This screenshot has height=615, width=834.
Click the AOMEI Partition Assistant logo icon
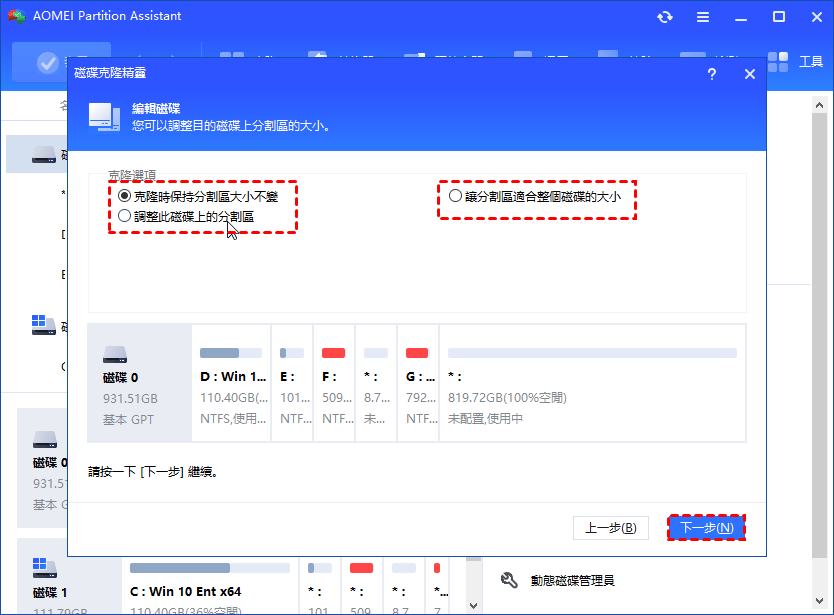pyautogui.click(x=17, y=16)
